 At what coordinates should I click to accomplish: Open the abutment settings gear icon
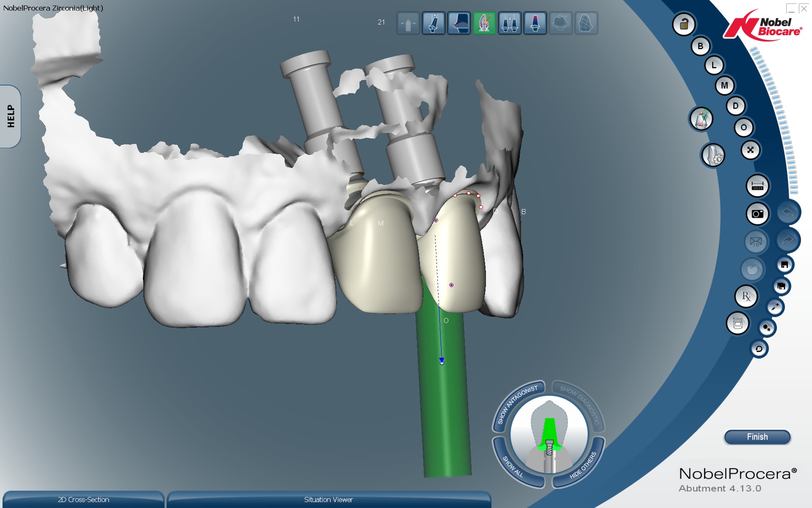713,155
